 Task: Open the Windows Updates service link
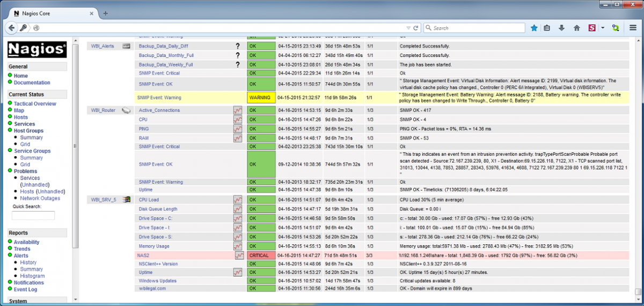point(157,281)
